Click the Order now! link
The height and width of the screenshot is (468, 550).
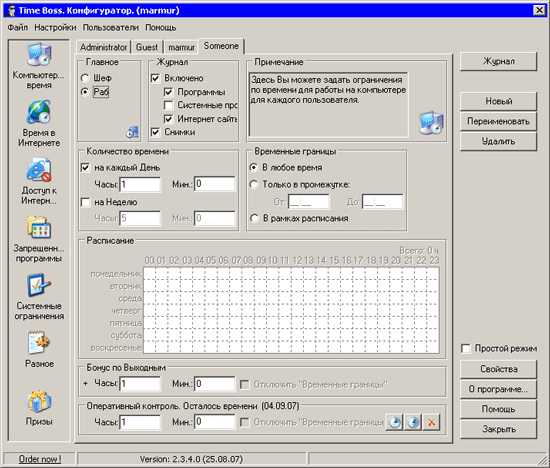pos(40,459)
